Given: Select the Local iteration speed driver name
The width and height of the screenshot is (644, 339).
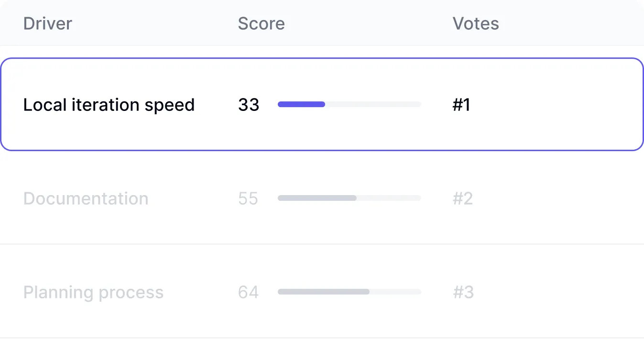Looking at the screenshot, I should tap(109, 105).
